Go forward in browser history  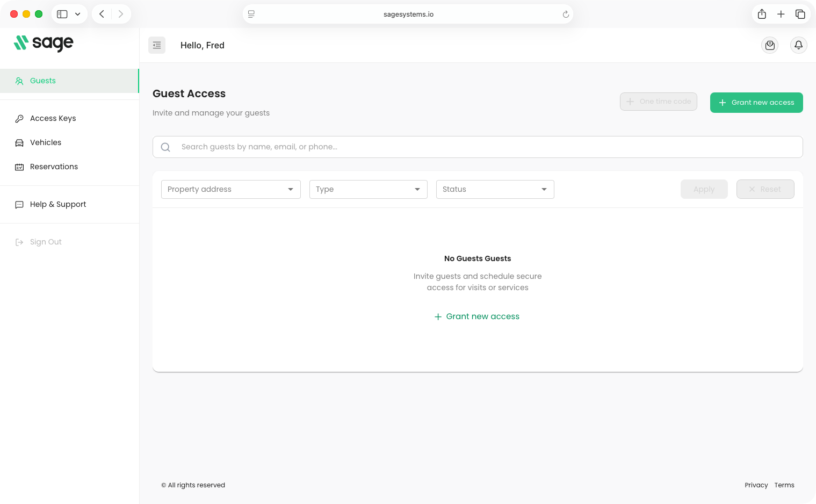pyautogui.click(x=121, y=14)
